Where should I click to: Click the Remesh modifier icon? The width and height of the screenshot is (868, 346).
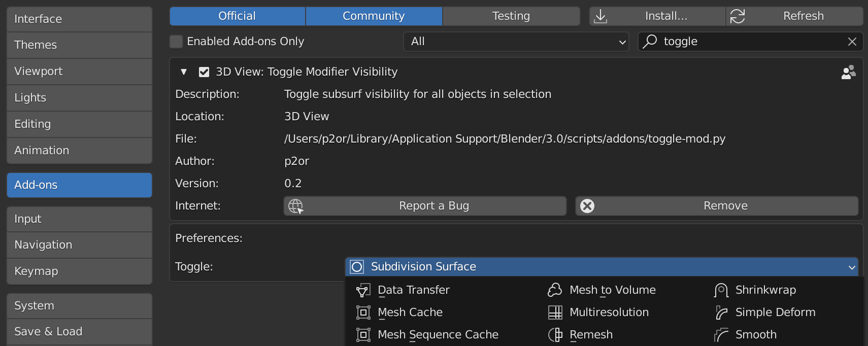click(x=555, y=335)
